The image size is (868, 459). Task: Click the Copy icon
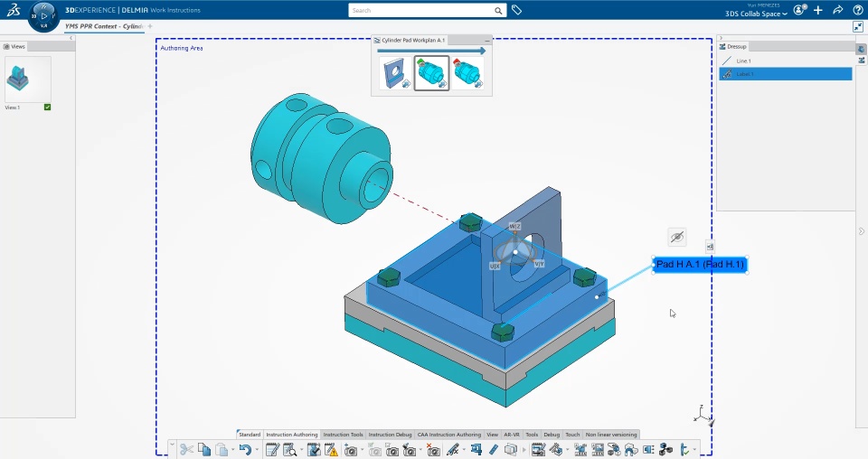(x=204, y=450)
